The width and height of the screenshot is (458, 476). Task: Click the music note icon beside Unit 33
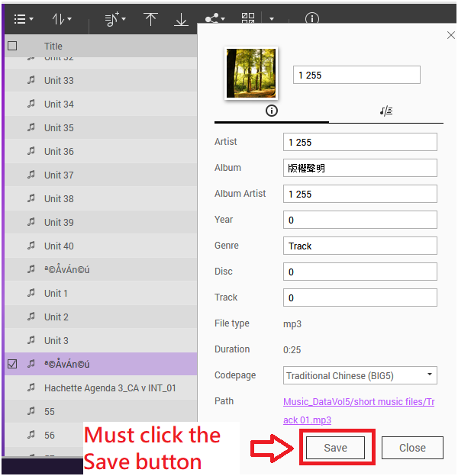[x=31, y=80]
